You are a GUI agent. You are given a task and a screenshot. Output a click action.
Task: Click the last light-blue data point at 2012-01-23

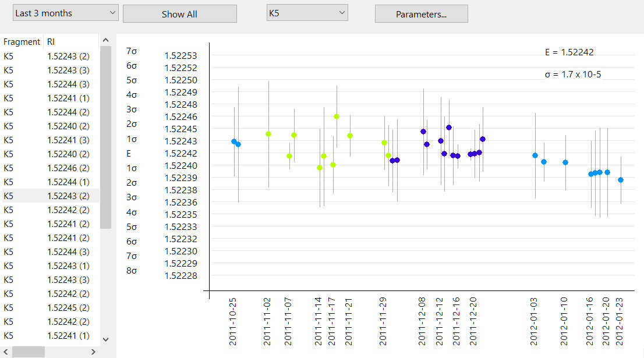tap(621, 180)
